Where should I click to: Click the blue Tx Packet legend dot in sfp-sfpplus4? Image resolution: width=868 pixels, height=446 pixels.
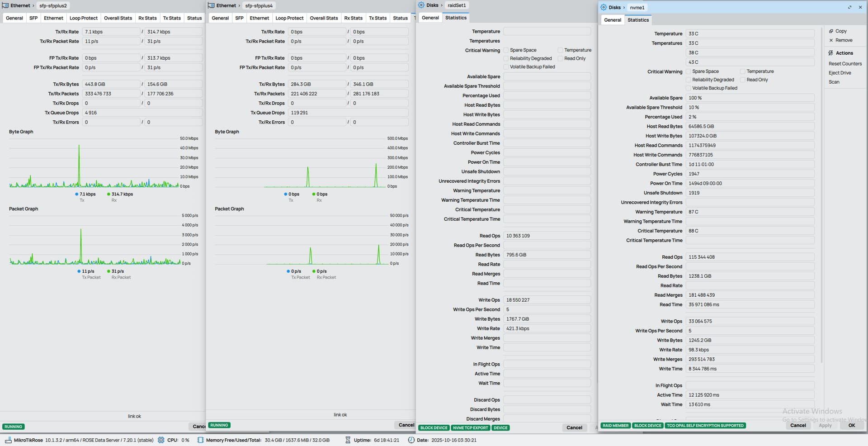pos(288,271)
